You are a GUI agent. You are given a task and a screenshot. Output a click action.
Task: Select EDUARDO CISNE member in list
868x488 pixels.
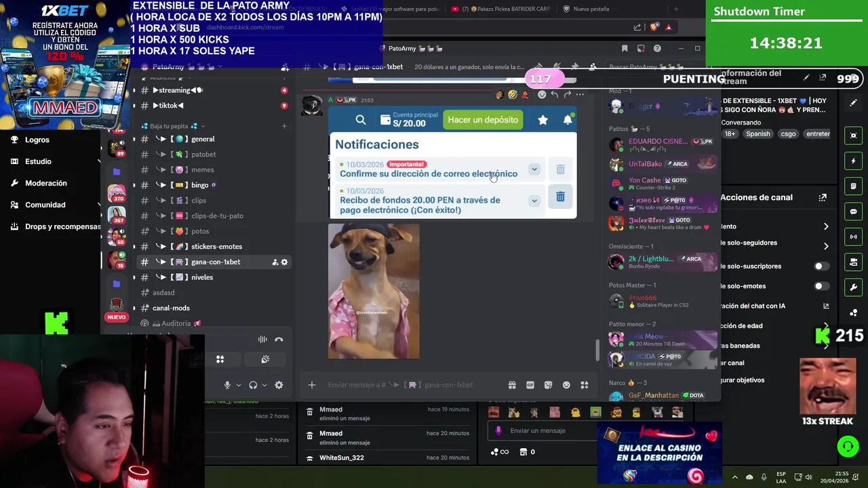pyautogui.click(x=661, y=144)
